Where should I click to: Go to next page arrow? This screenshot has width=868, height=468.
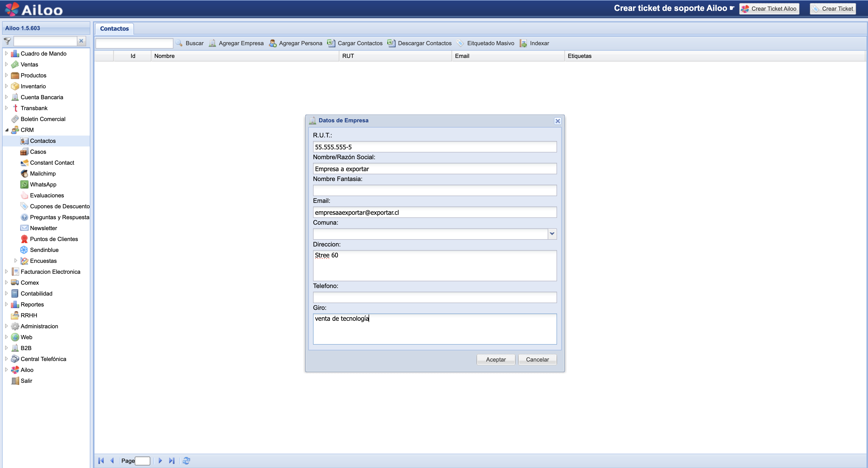coord(160,460)
